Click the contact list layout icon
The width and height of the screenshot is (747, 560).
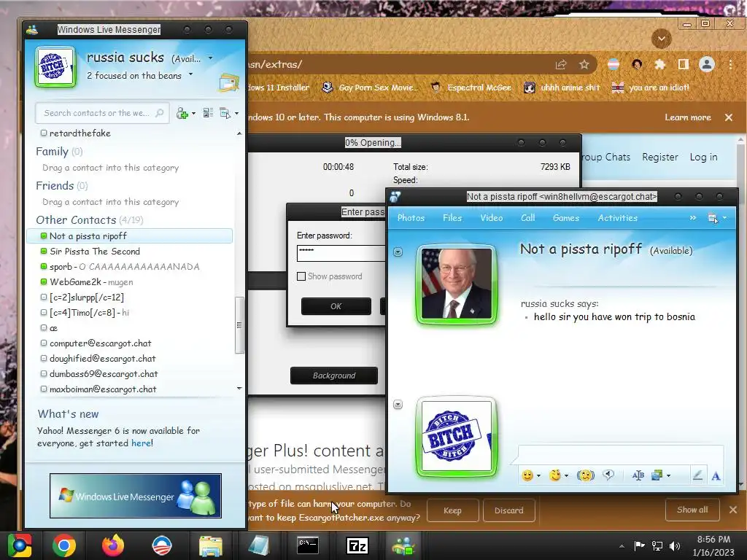(208, 113)
